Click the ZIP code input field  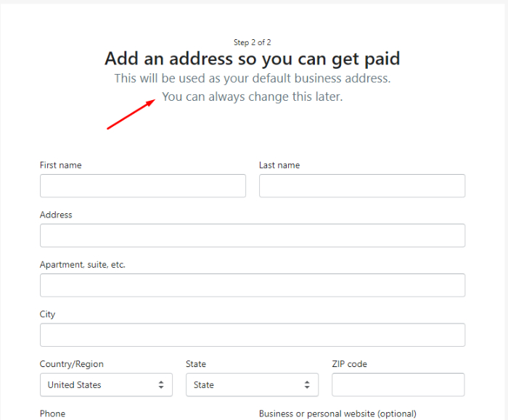398,384
